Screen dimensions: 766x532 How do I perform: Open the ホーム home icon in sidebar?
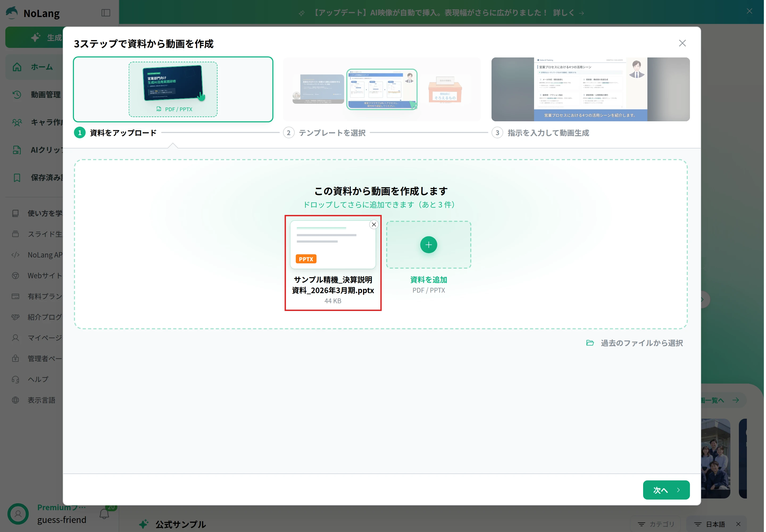(17, 67)
